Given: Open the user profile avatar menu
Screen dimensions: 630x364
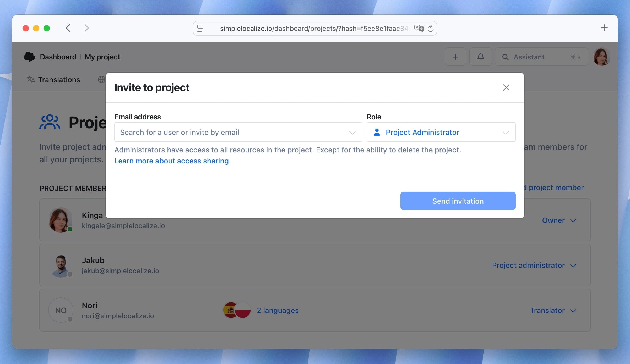Looking at the screenshot, I should point(601,57).
